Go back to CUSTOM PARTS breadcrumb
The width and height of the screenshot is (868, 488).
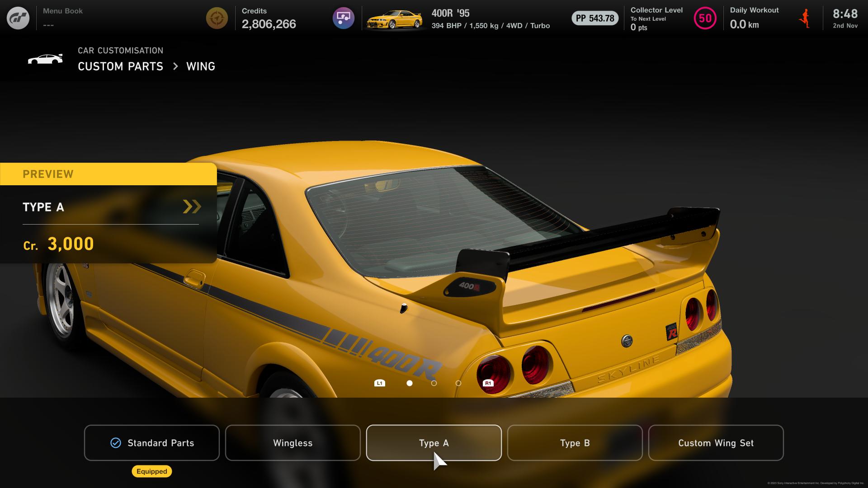[x=120, y=66]
